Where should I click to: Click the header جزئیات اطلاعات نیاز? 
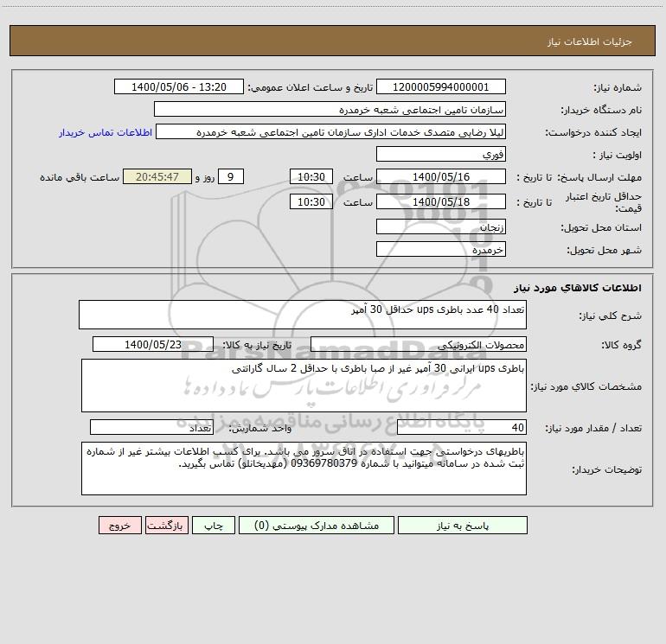590,41
